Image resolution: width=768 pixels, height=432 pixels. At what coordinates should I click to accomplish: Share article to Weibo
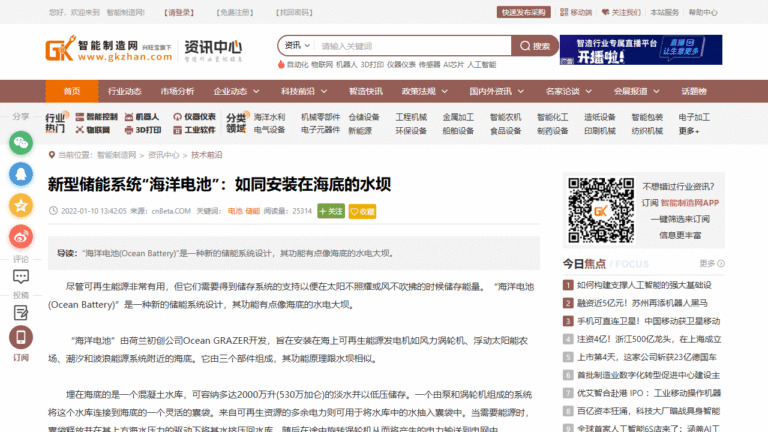(x=21, y=236)
